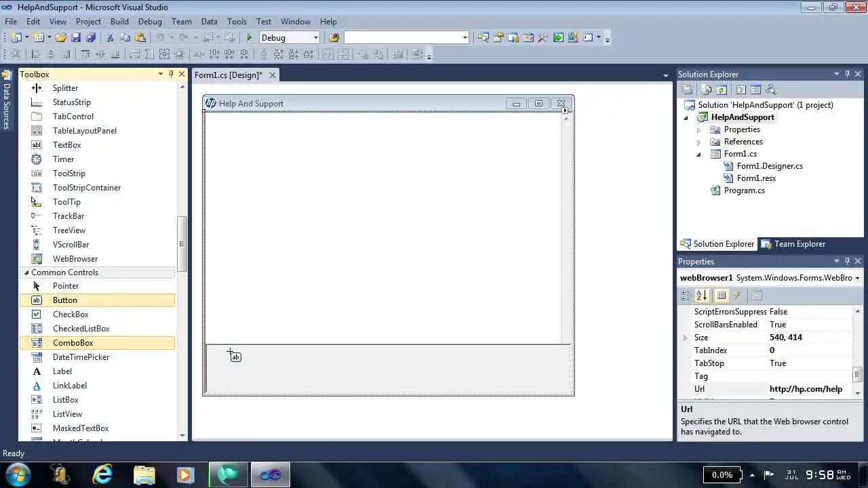Open the Window menu
Screen dimensions: 868x488
click(295, 22)
